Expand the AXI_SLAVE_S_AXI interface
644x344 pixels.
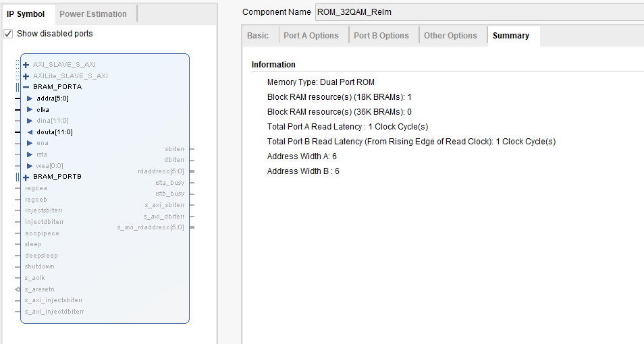point(26,65)
